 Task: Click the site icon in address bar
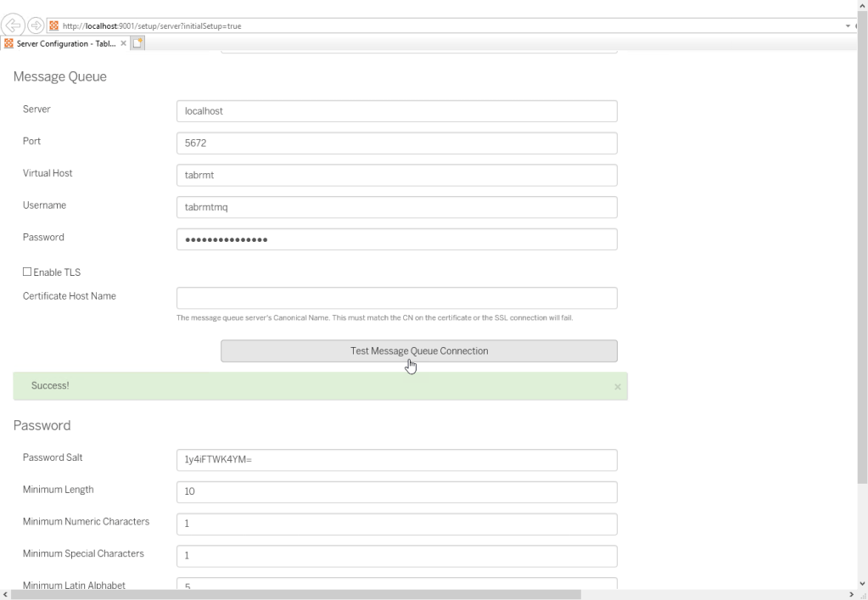(55, 26)
